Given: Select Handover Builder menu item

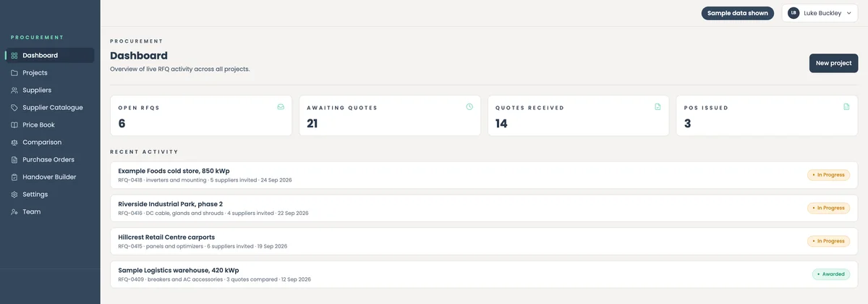Looking at the screenshot, I should click(50, 177).
